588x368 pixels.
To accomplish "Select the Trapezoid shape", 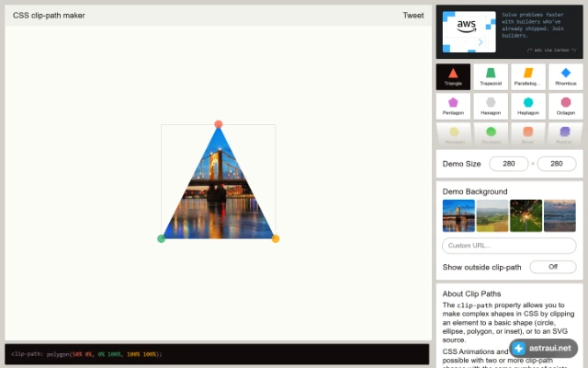I will coord(491,76).
